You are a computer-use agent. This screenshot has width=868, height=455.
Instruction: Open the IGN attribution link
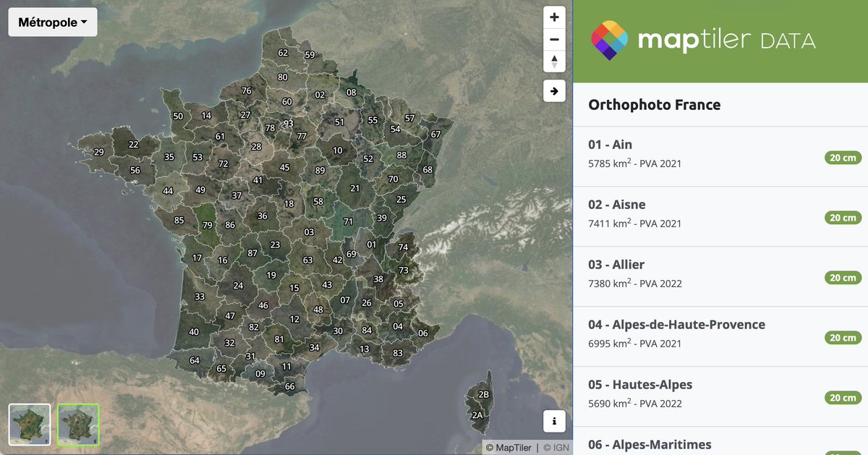[556, 448]
